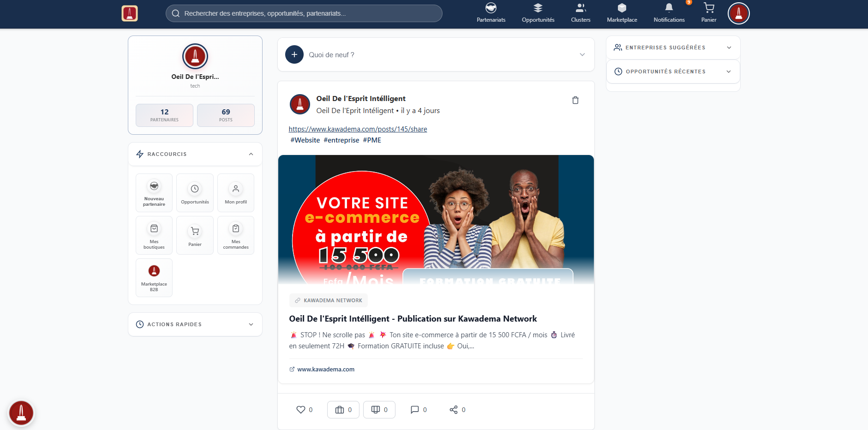Open the Partenariats section in top navigation
Image resolution: width=868 pixels, height=430 pixels.
pos(490,12)
